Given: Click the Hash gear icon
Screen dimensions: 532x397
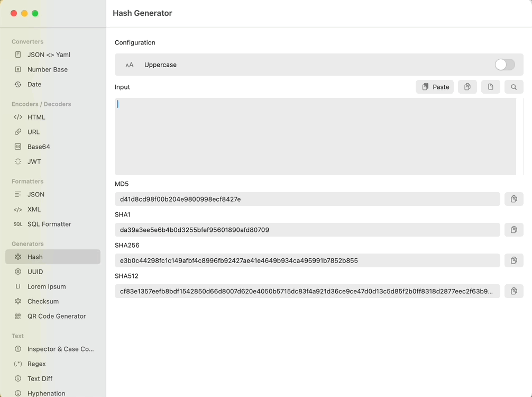Looking at the screenshot, I should (18, 257).
